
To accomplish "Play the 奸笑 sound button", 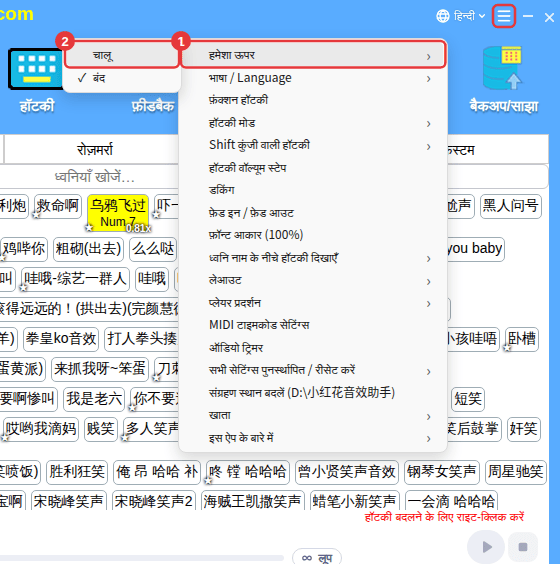I will pos(523,429).
